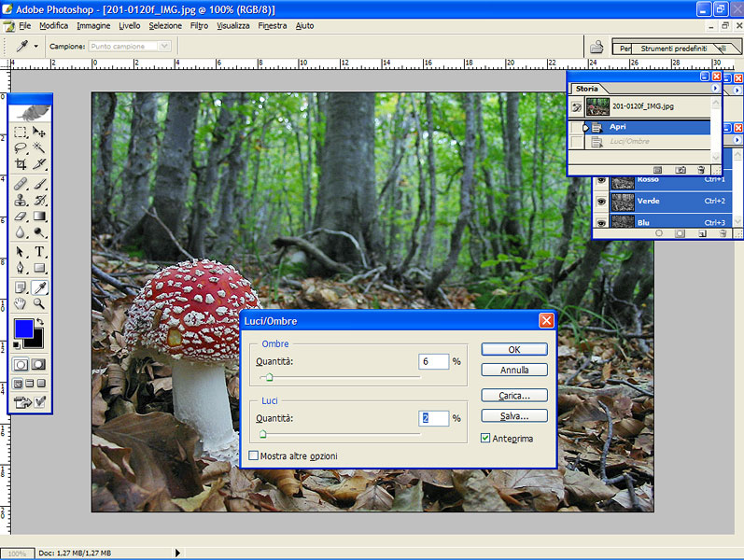Switch to Standard Mode editing
Viewport: 744px width, 560px height.
point(21,365)
